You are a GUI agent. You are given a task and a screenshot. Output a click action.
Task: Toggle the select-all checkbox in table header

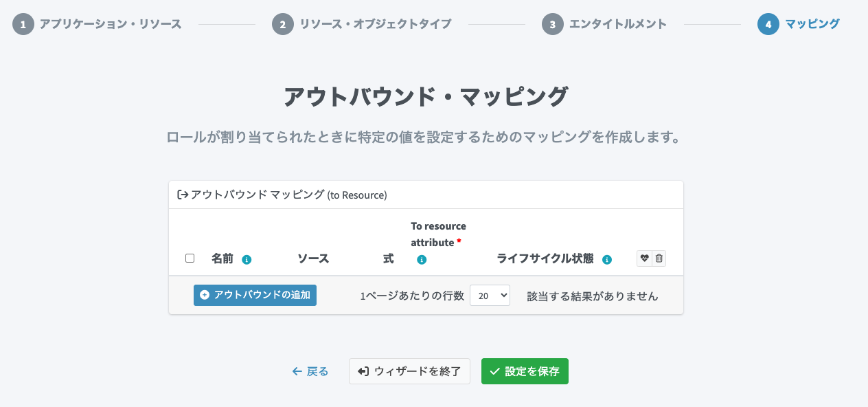pos(190,258)
